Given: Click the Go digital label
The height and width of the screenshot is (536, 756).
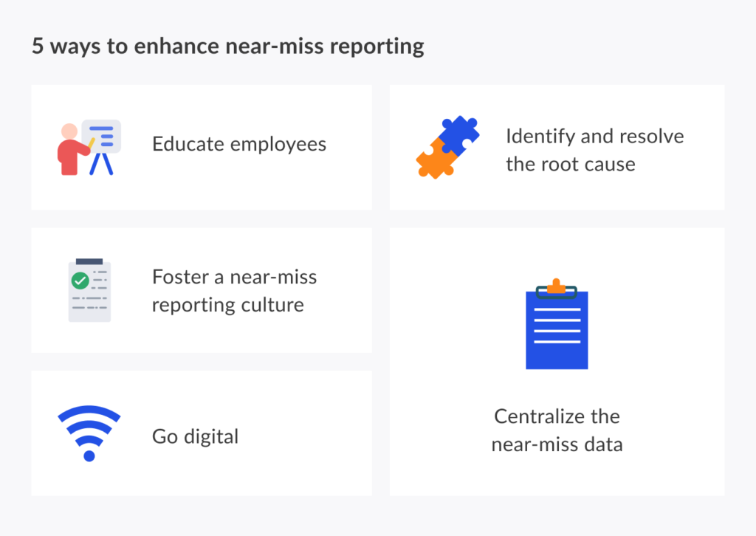Looking at the screenshot, I should pyautogui.click(x=195, y=436).
